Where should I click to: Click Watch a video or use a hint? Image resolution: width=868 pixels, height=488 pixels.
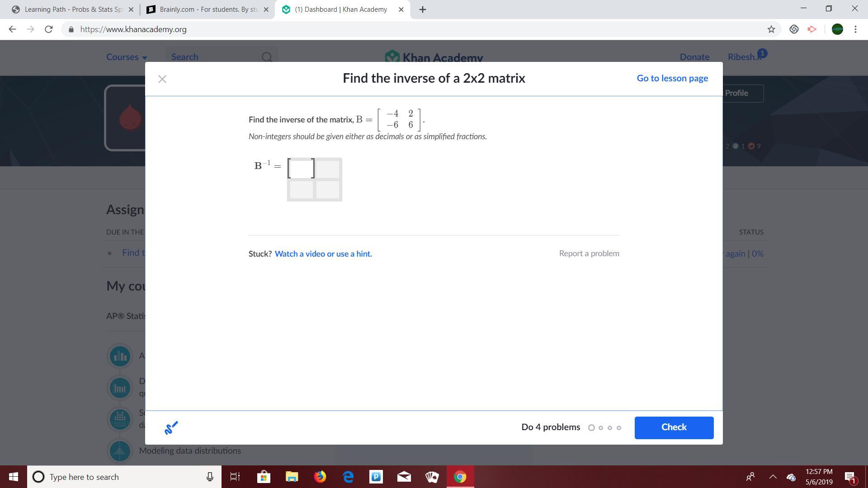[323, 254]
